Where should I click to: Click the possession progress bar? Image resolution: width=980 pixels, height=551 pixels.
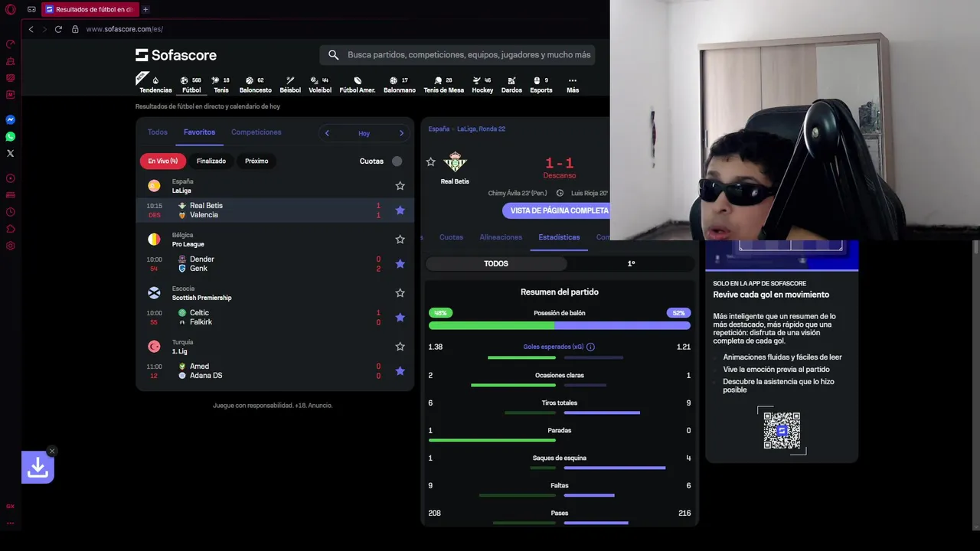[560, 325]
